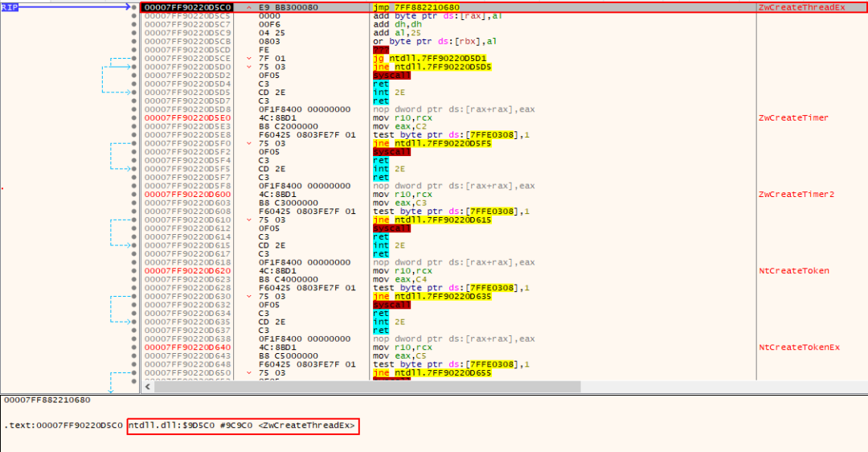Select the NtCreateTokenEx comment label

800,347
